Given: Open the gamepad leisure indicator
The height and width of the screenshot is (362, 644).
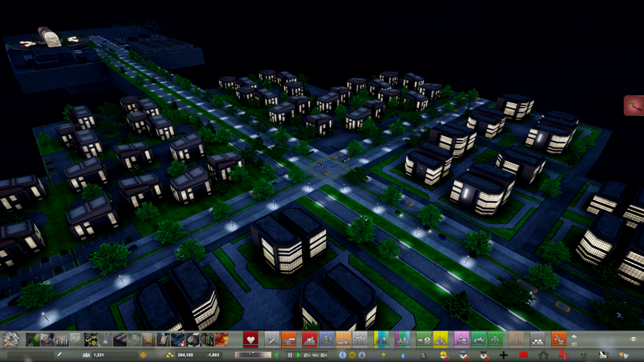Looking at the screenshot, I should coord(603,355).
